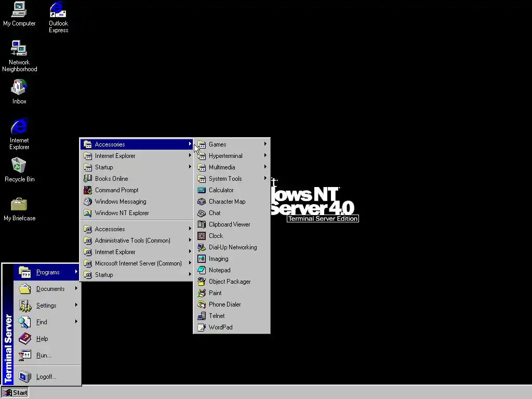Open My Computer desktop icon
This screenshot has height=399, width=532.
(x=19, y=14)
